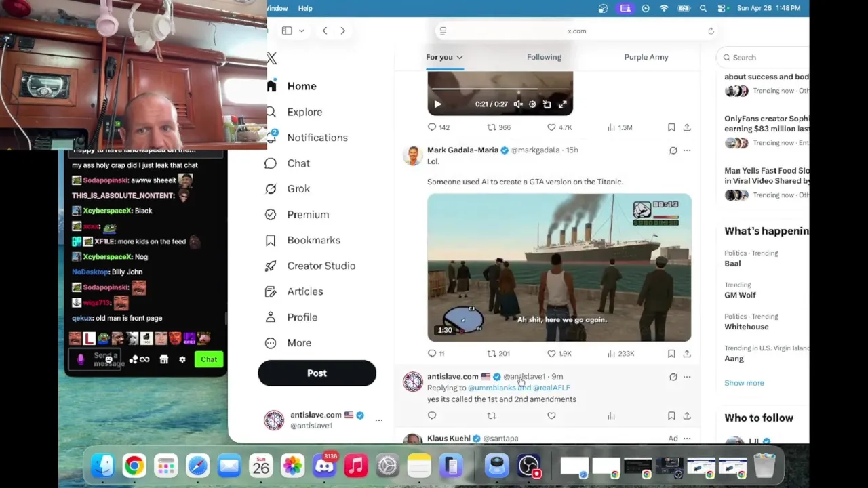Open Chat in the X sidebar
This screenshot has width=868, height=488.
pos(288,163)
